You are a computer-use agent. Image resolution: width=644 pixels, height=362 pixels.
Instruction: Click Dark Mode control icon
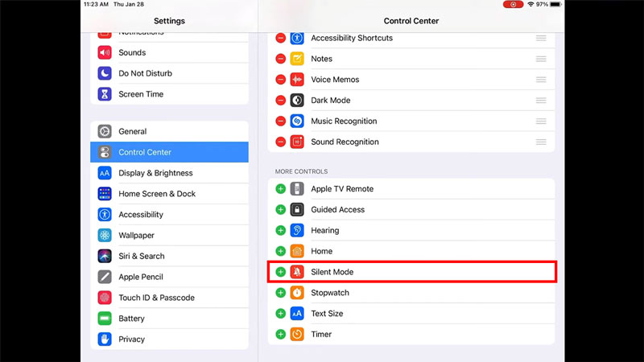(x=297, y=100)
